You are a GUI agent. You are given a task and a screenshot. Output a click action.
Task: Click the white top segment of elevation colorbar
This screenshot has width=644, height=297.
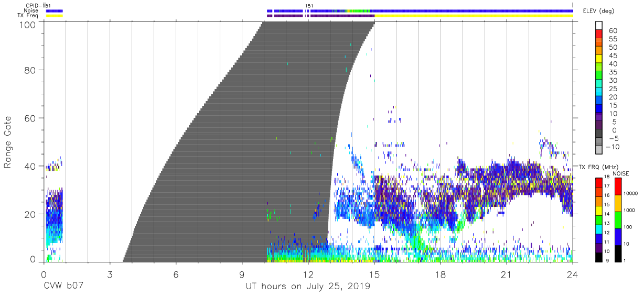598,25
